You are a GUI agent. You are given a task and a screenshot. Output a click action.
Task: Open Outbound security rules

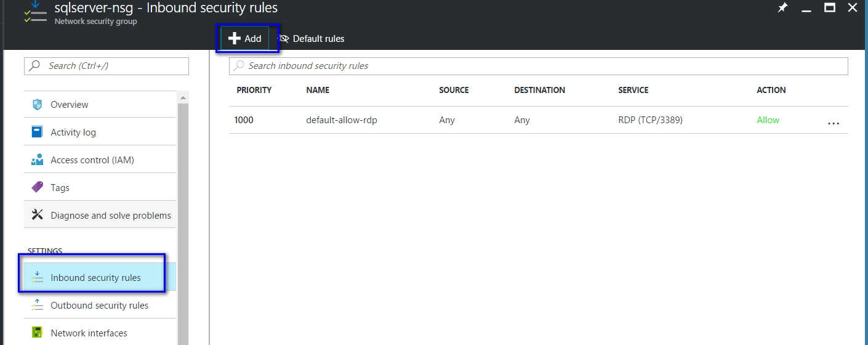[x=100, y=305]
